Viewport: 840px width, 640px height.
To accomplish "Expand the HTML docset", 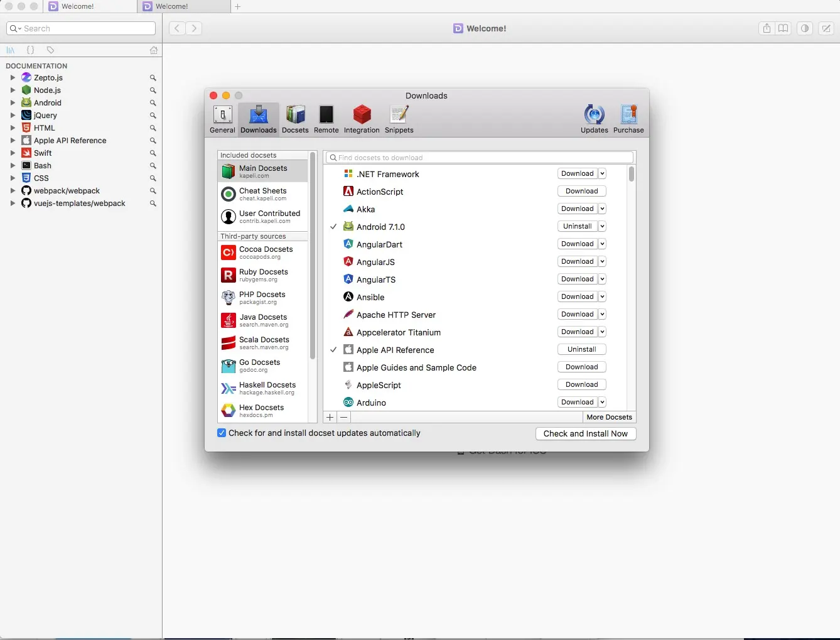I will click(x=13, y=128).
